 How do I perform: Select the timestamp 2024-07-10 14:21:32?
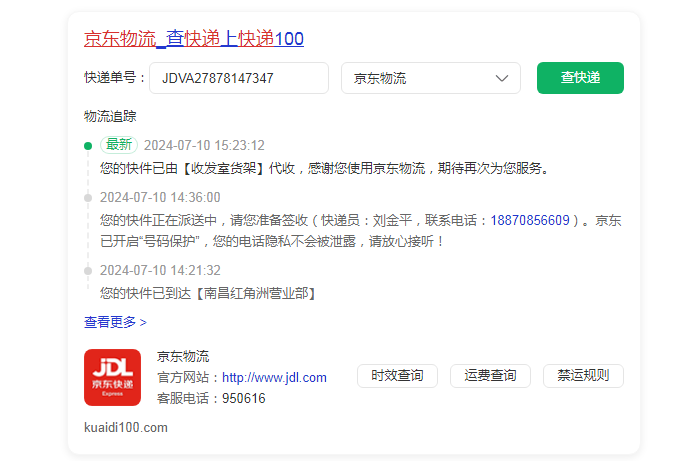160,270
